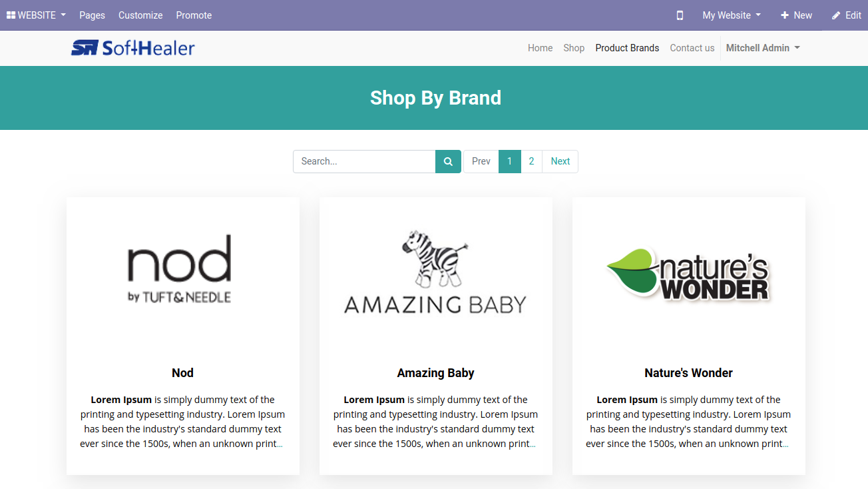Open the Customize menu
Screen dimensions: 868x489
point(140,15)
